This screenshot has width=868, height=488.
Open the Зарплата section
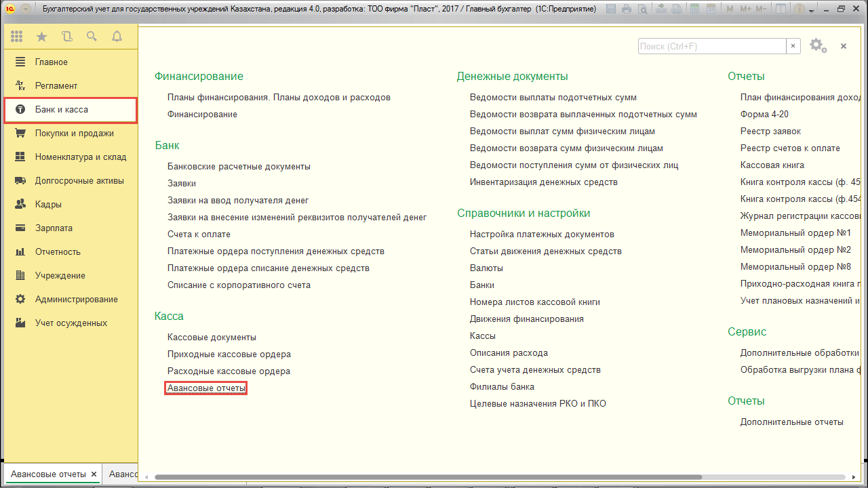(x=54, y=228)
